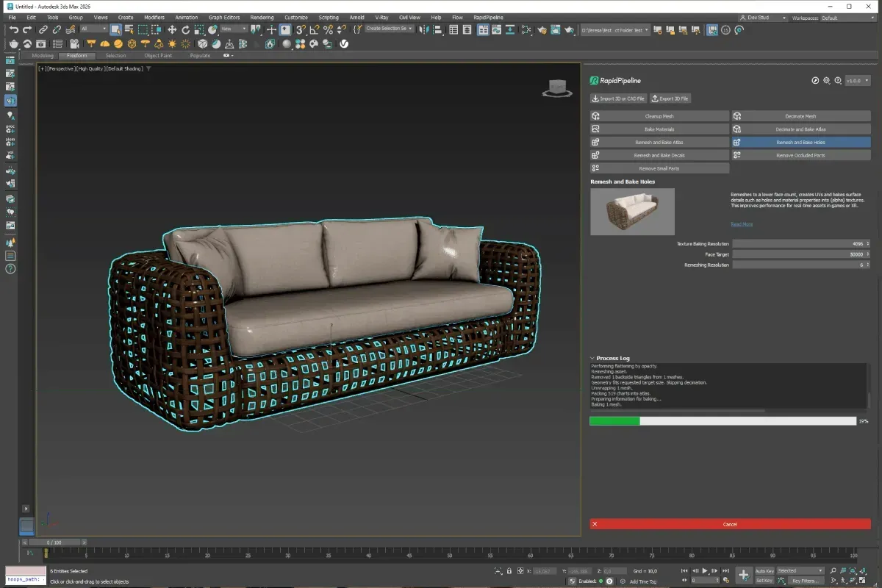Select the Rotate tool in toolbar
This screenshot has width=882, height=588.
(185, 30)
